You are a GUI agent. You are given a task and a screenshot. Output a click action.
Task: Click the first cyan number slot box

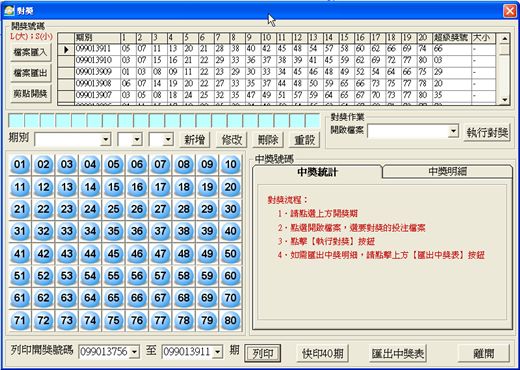point(16,120)
